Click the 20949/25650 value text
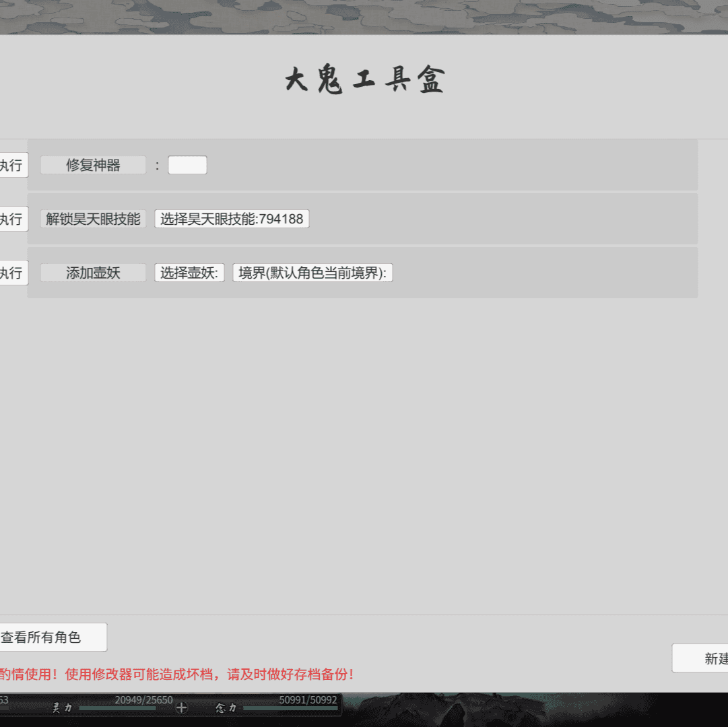The image size is (728, 727). 143,699
